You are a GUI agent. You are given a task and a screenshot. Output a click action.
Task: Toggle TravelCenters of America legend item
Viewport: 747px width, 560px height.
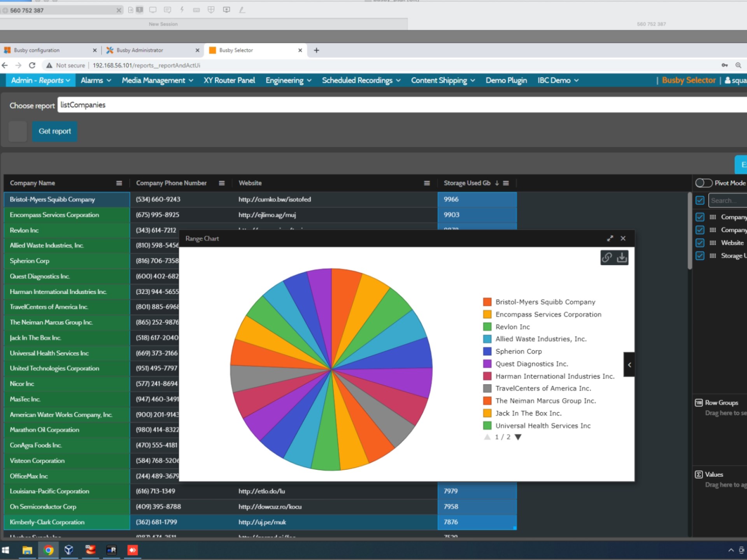click(x=537, y=388)
